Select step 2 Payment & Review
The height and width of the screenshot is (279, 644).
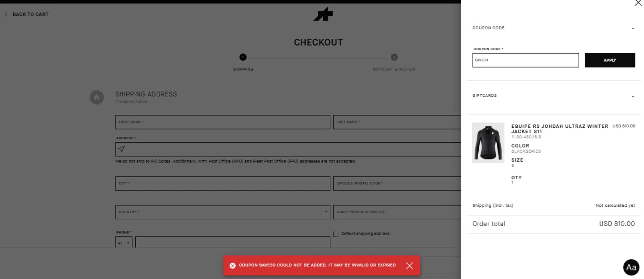[394, 57]
